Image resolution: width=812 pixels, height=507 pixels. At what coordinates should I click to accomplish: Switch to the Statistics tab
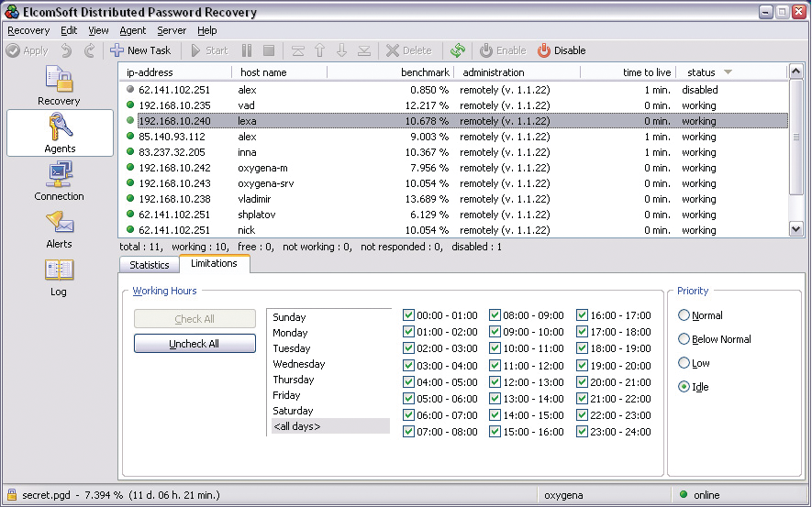click(150, 264)
